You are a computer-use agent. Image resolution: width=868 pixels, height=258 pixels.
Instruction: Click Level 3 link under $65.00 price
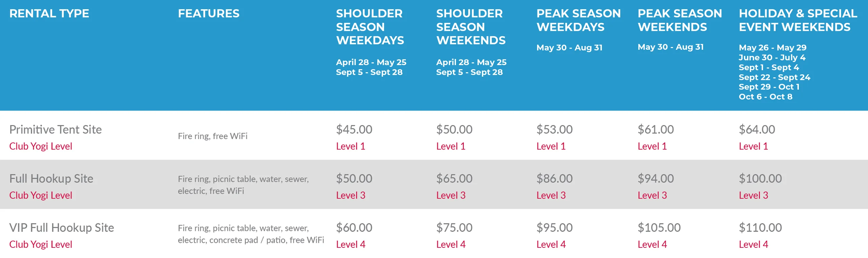(451, 195)
